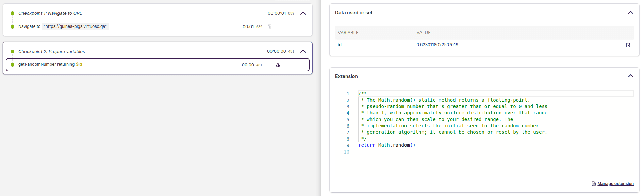Click green status dot of Navigate step
The height and width of the screenshot is (196, 644).
[x=12, y=26]
